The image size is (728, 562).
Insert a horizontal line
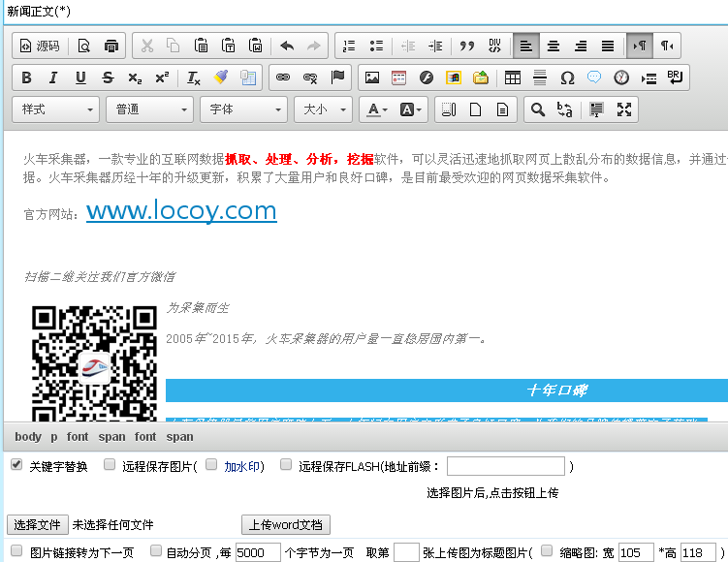pyautogui.click(x=540, y=78)
